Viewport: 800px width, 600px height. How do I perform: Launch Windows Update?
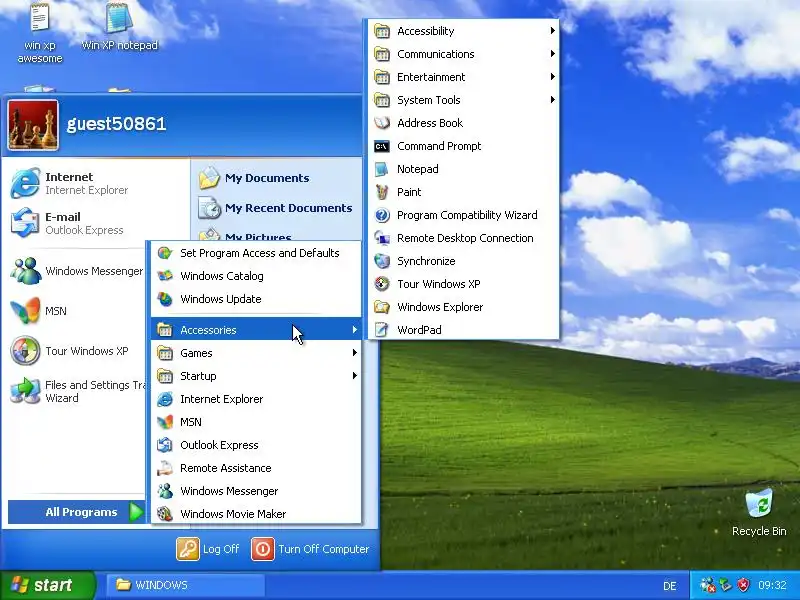click(x=256, y=299)
